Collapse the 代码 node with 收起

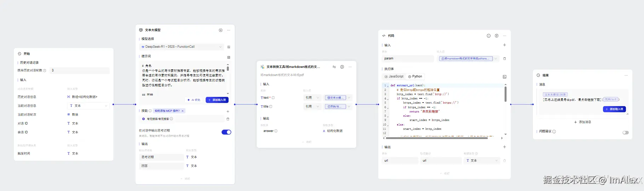(x=444, y=173)
